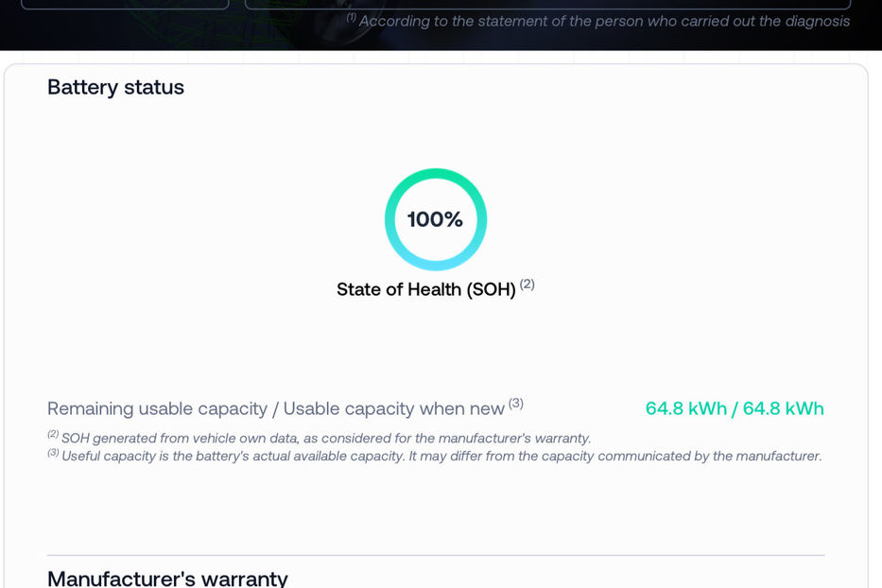882x588 pixels.
Task: Click footnote marker (3) after when new
Action: [516, 404]
